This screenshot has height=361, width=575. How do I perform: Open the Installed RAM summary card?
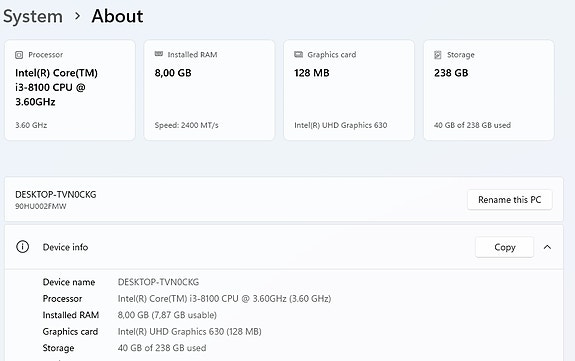(209, 90)
